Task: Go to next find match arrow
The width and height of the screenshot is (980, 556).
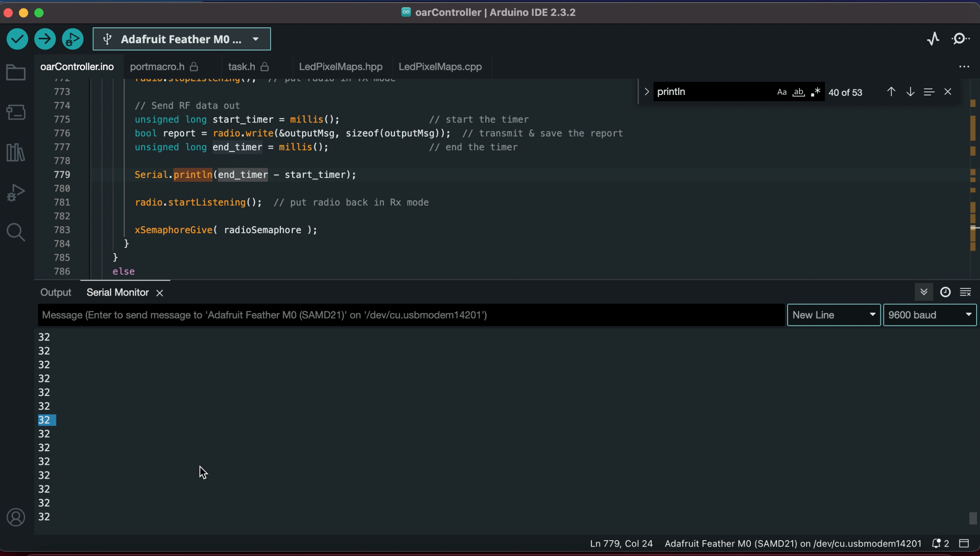Action: point(910,92)
